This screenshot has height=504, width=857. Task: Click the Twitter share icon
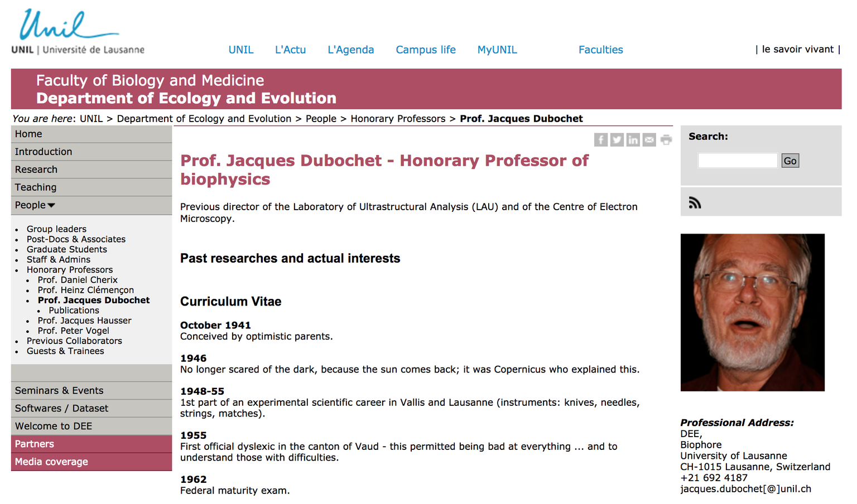(617, 140)
